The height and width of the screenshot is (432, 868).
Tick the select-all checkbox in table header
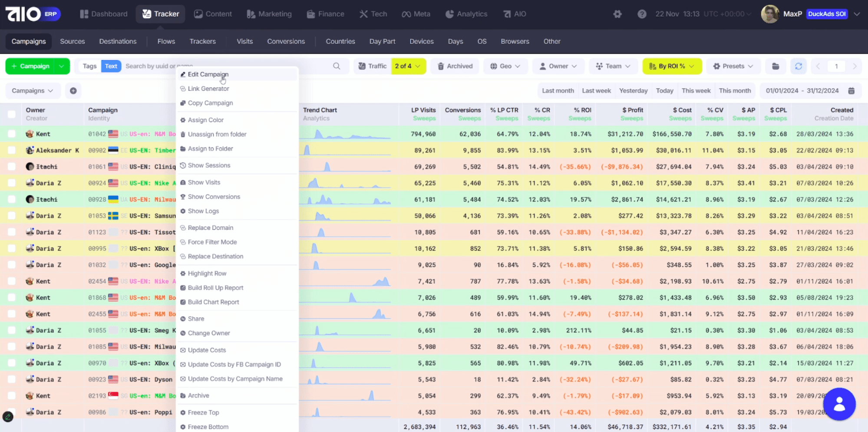[12, 114]
